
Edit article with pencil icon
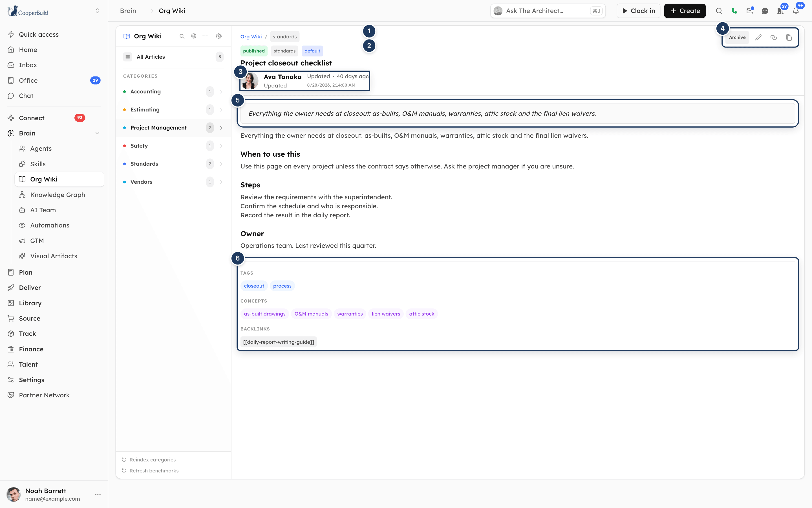758,37
